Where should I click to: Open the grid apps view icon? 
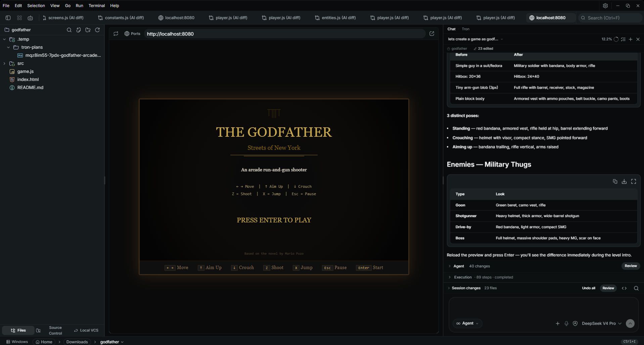[x=19, y=18]
